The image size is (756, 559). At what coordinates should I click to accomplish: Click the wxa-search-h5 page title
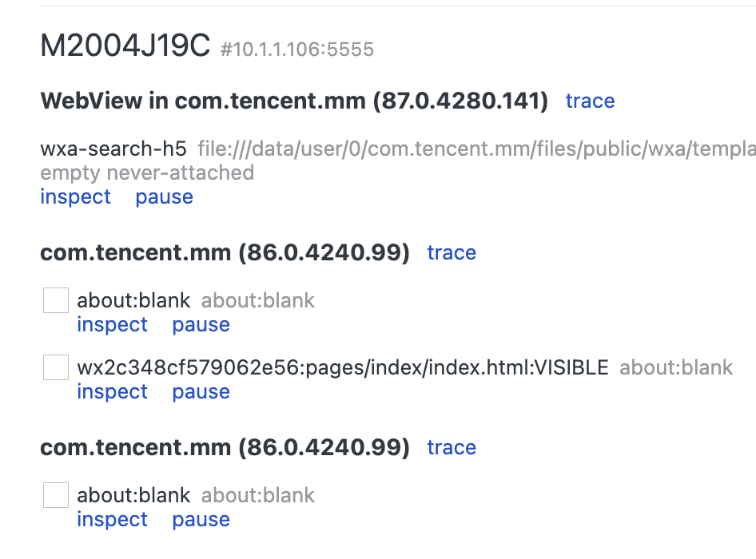(113, 149)
